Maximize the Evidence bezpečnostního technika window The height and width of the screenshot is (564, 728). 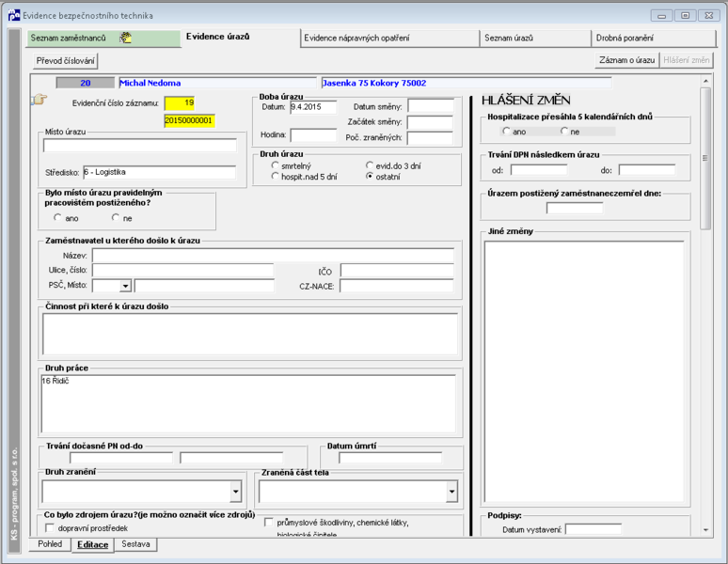(x=685, y=16)
